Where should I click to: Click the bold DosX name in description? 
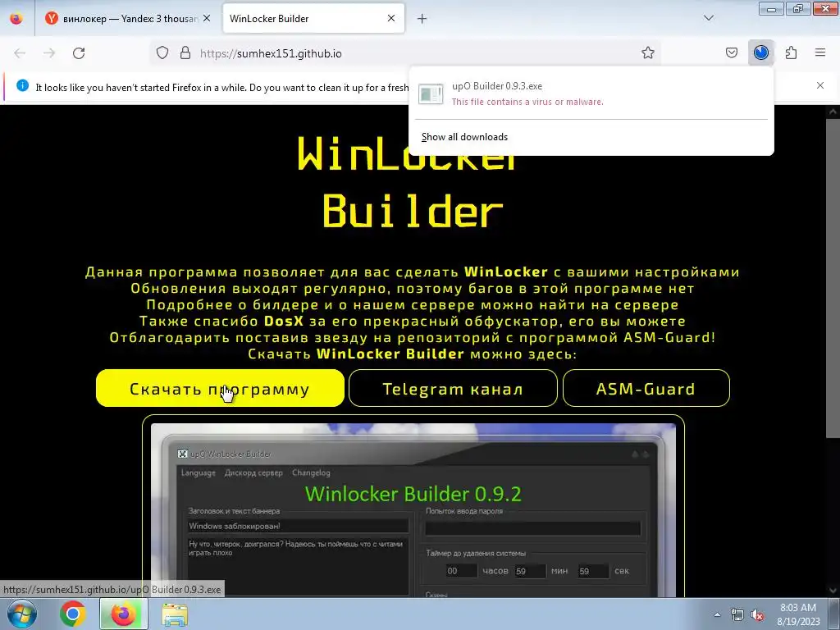[283, 322]
